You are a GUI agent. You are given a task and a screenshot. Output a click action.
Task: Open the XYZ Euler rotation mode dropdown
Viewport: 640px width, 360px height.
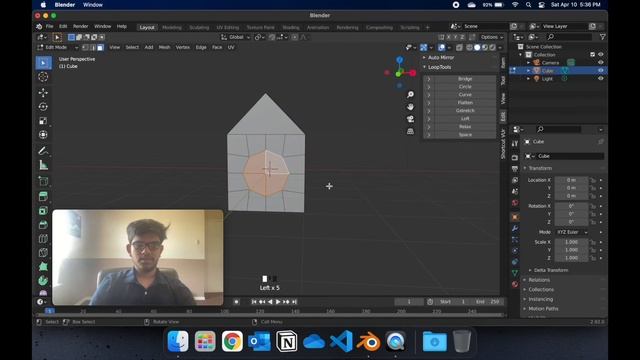572,232
